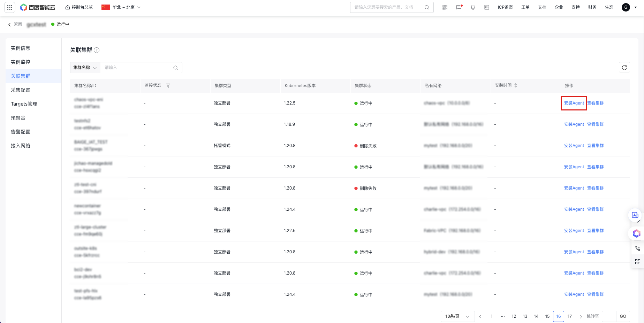Image resolution: width=644 pixels, height=323 pixels.
Task: Expand the 华北-北京 region dropdown
Action: click(x=121, y=7)
